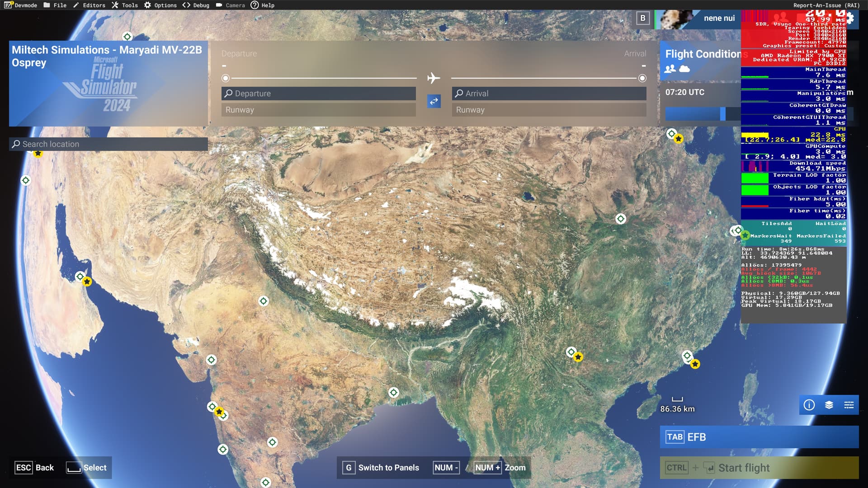Click the airport marker in central China east of Tibet

coord(621,219)
